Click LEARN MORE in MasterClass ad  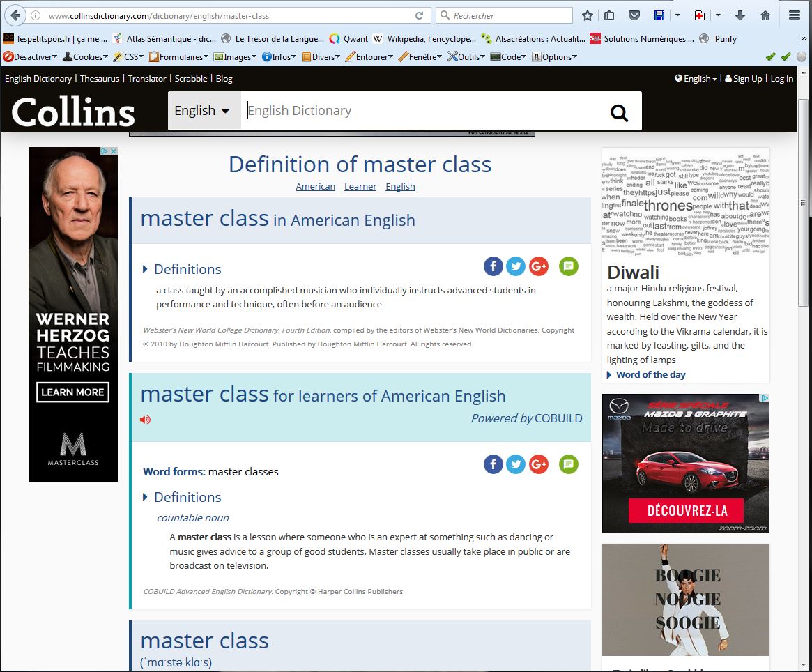click(x=73, y=392)
